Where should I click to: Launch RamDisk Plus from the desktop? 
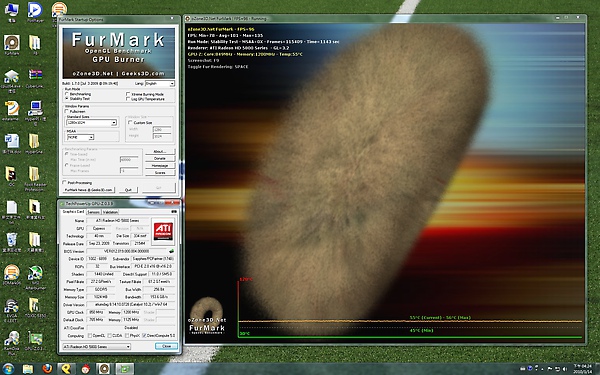pos(11,343)
